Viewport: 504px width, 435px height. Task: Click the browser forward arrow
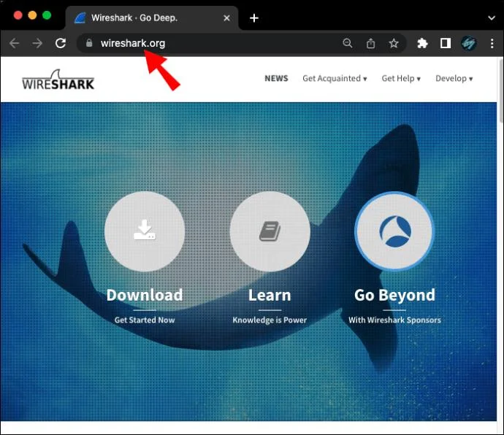coord(37,43)
